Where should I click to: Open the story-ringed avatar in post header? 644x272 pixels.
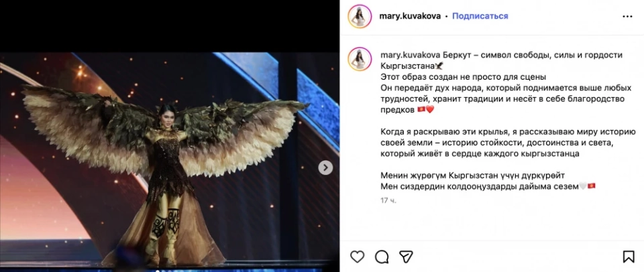tap(360, 16)
